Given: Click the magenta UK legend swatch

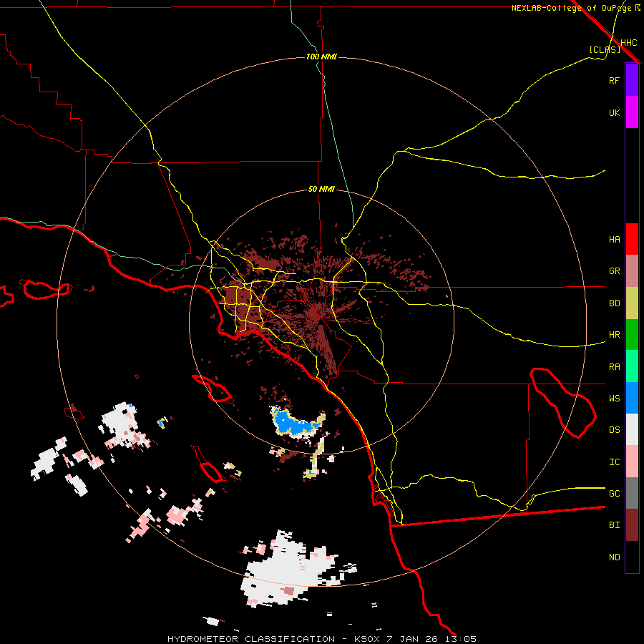Looking at the screenshot, I should (632, 112).
